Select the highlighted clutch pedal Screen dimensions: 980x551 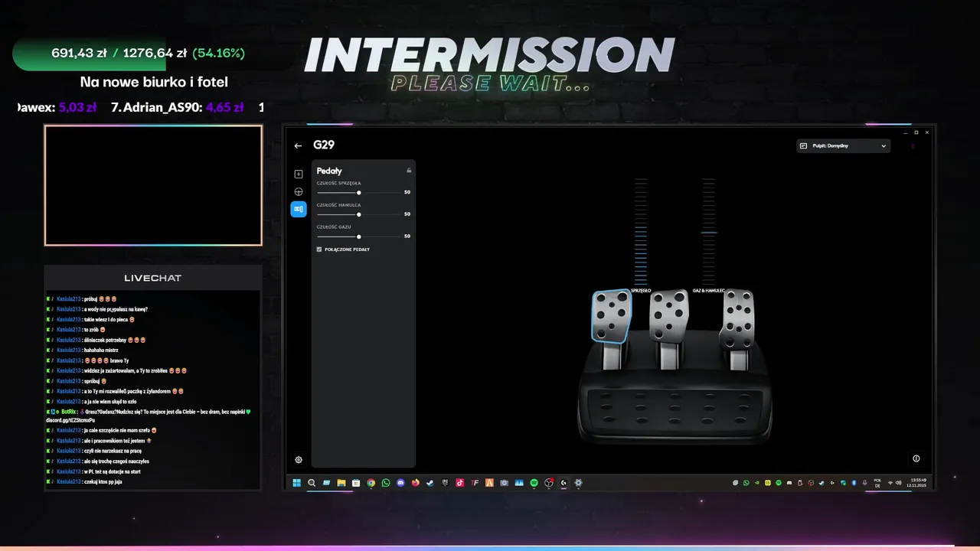(611, 316)
